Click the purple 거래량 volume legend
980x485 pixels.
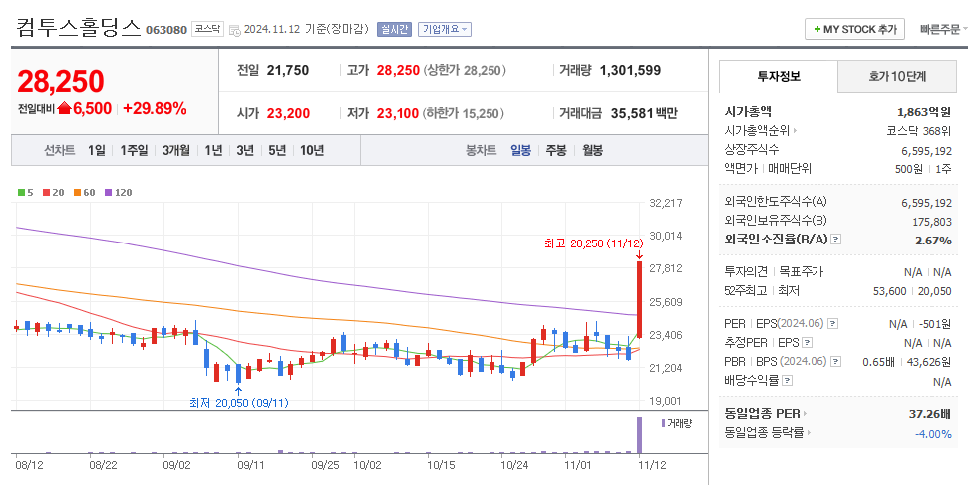click(x=677, y=424)
